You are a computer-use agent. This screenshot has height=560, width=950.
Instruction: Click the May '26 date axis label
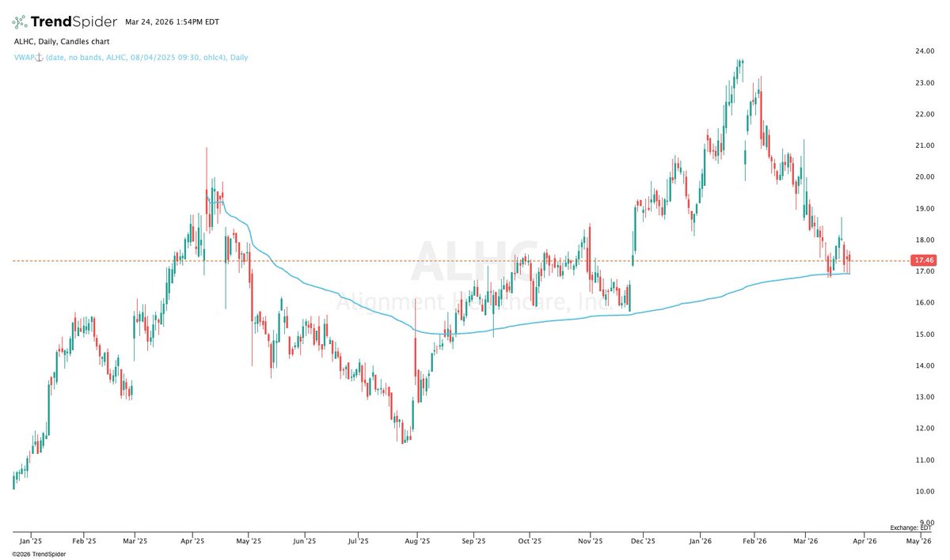pos(918,541)
